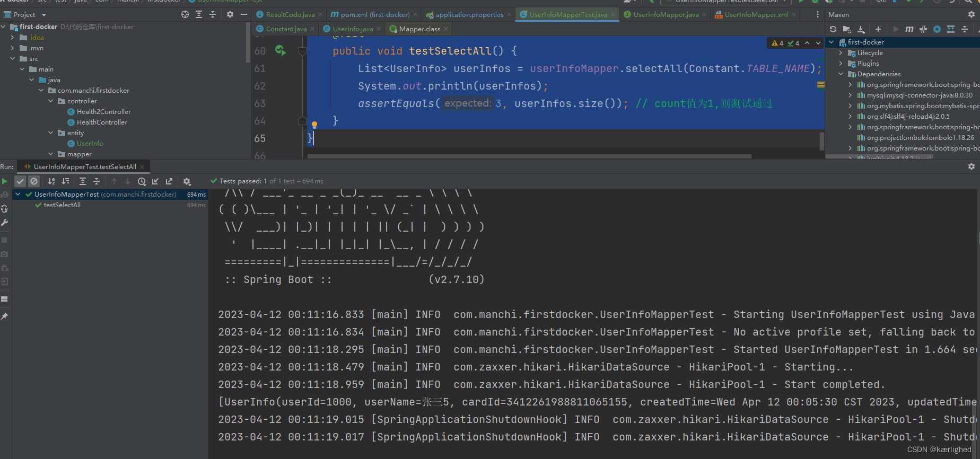This screenshot has height=459, width=980.
Task: Click the wrench icon in Run sidebar
Action: pos(5,223)
